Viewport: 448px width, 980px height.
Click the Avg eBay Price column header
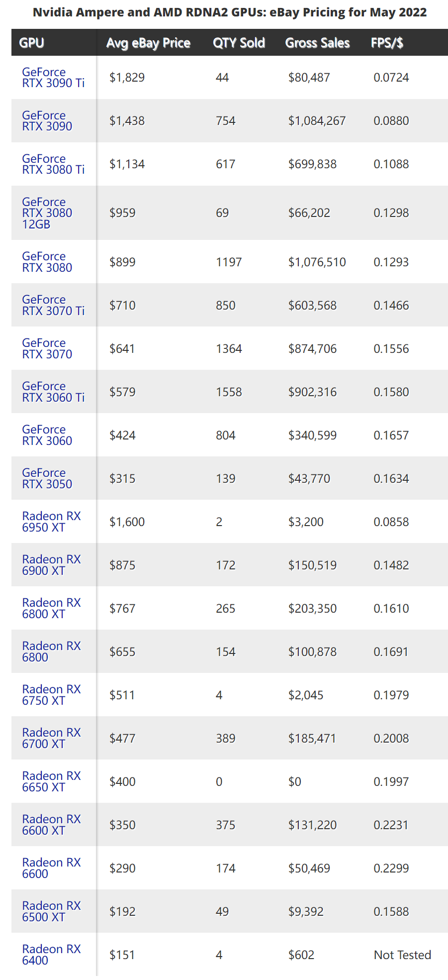click(x=148, y=43)
